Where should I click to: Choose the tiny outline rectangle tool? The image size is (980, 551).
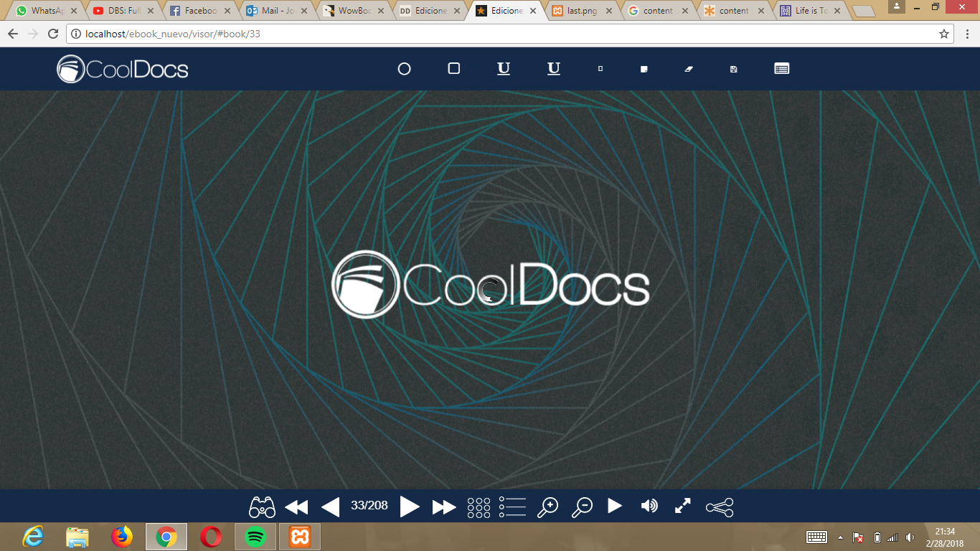point(600,69)
